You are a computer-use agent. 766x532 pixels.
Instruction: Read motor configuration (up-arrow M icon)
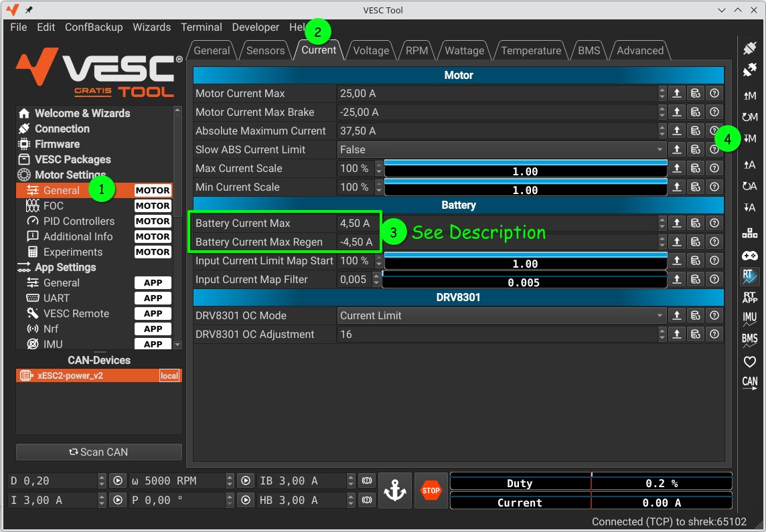pyautogui.click(x=749, y=96)
